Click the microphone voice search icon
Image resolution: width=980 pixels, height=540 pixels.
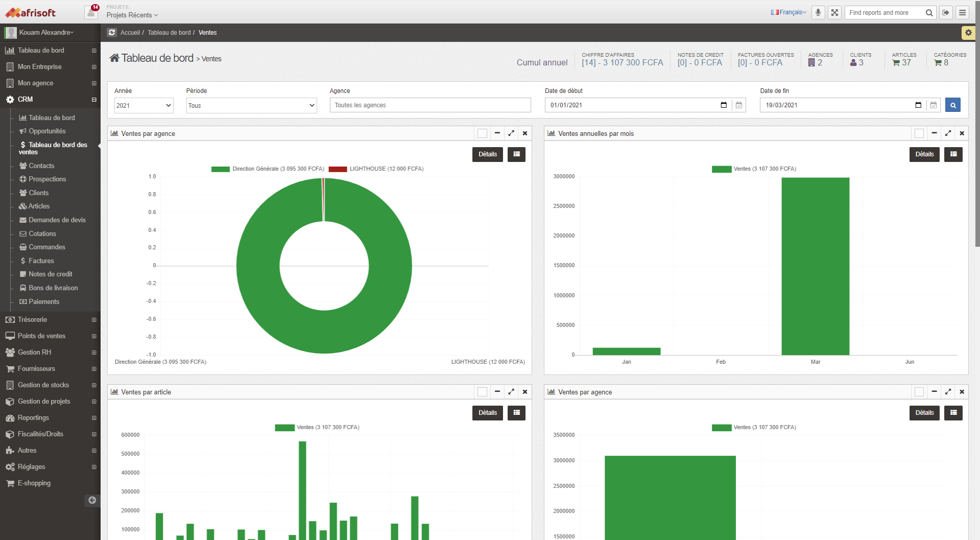tap(818, 13)
